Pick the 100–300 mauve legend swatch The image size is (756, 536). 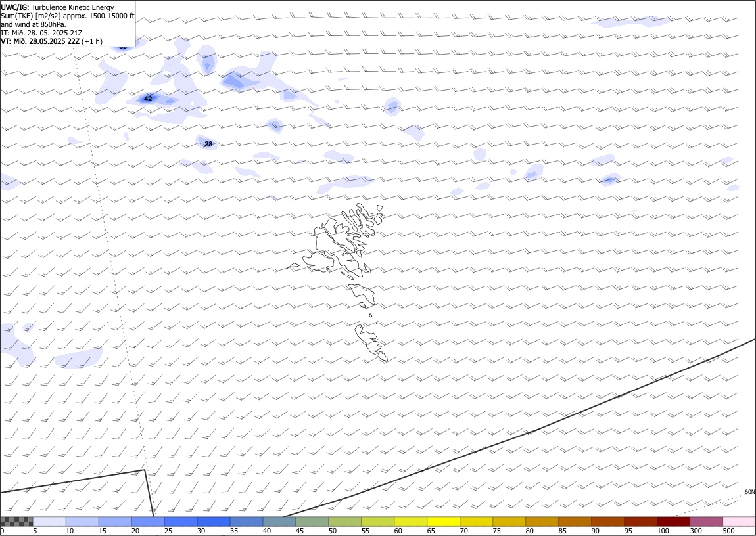[x=706, y=522]
